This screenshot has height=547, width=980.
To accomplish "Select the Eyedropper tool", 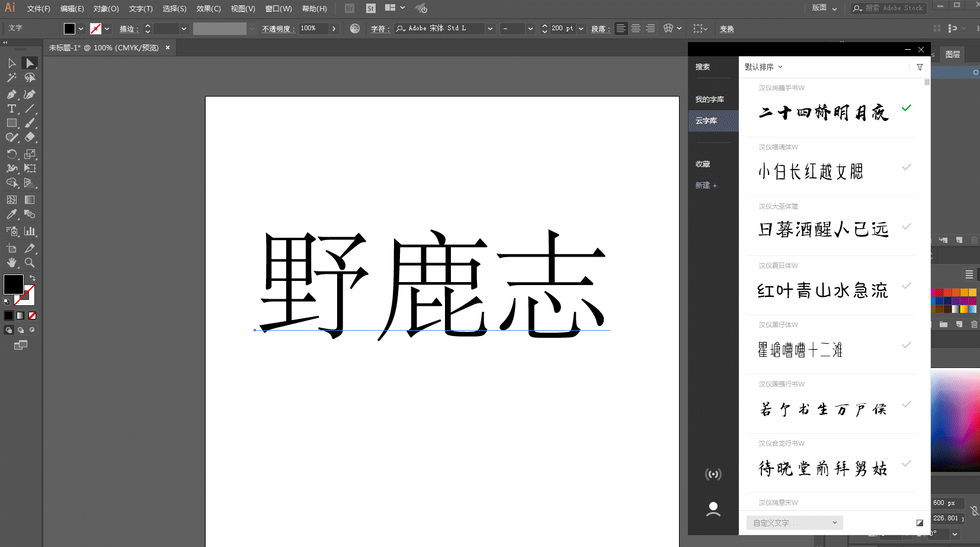I will click(12, 214).
